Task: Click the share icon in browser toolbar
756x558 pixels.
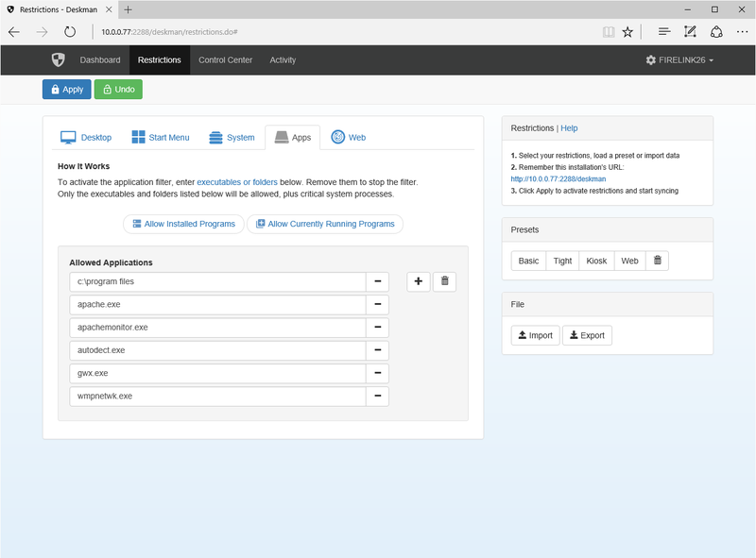Action: (716, 32)
